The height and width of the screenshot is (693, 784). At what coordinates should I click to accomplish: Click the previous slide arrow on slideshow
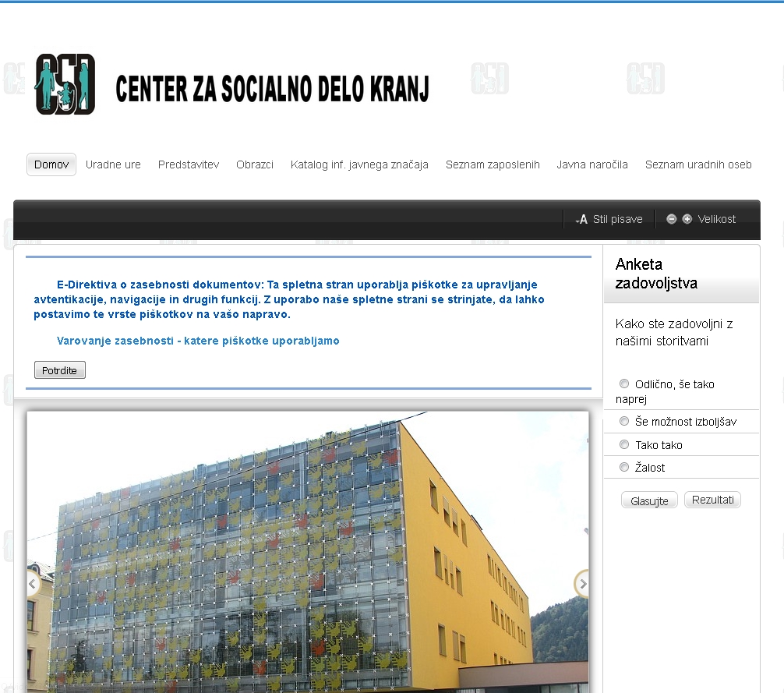(33, 583)
